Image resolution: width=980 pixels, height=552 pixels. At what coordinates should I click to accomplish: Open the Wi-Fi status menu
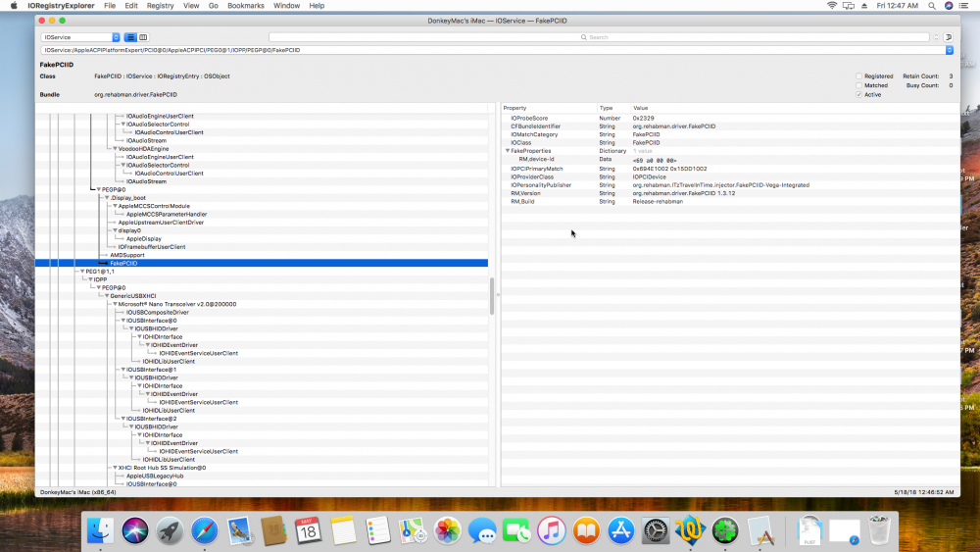tap(832, 6)
